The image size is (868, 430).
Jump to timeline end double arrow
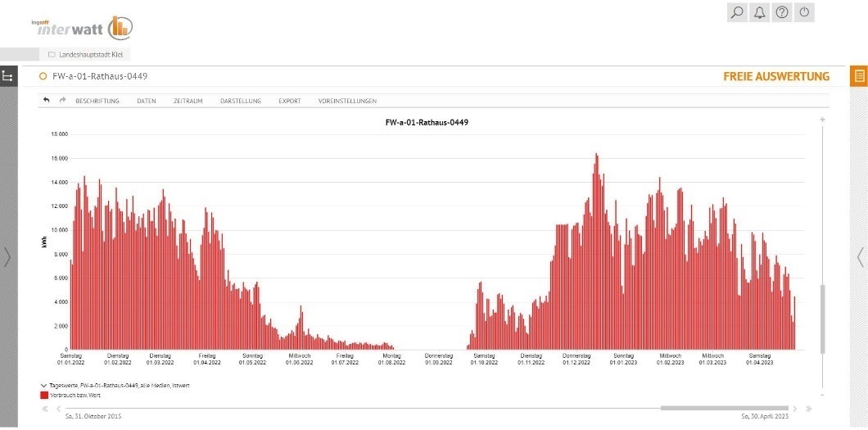(808, 409)
